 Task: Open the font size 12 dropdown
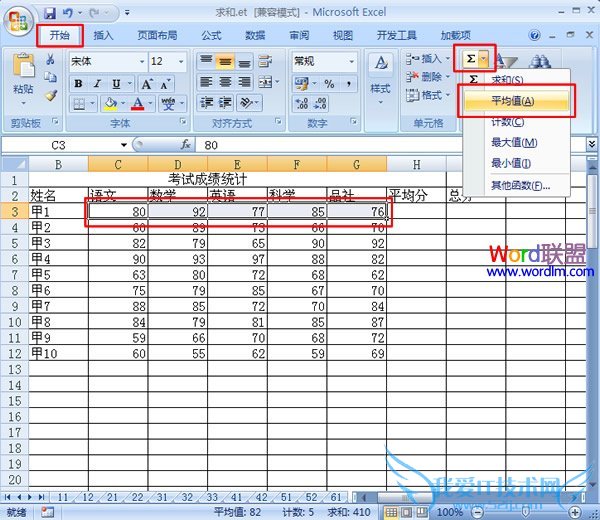pyautogui.click(x=181, y=61)
